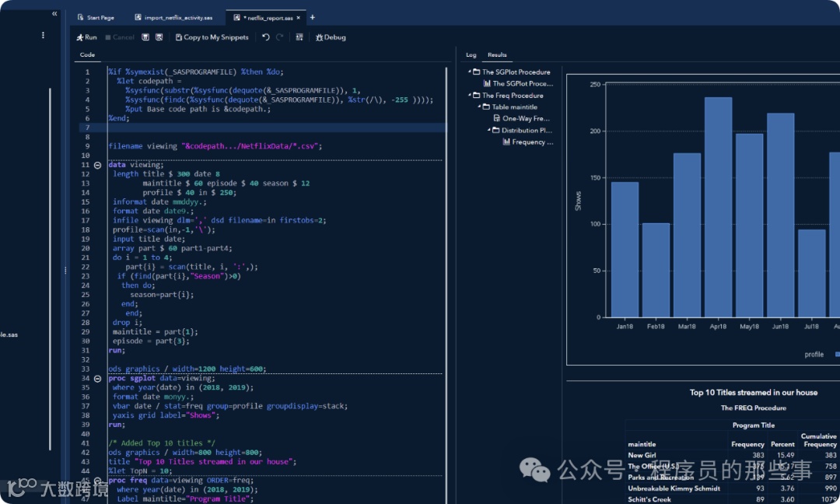
Task: Click the Percent column header
Action: pos(782,444)
